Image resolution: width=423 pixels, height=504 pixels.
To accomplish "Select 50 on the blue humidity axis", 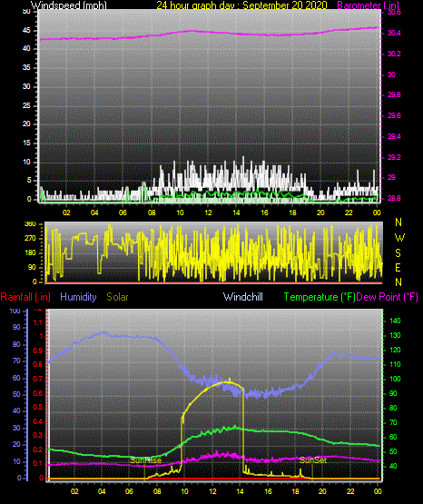I will pos(16,394).
